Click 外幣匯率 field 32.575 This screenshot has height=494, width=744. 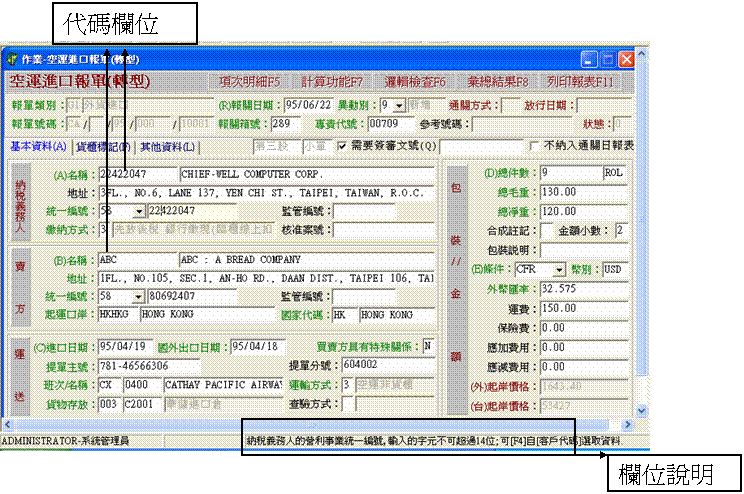584,289
